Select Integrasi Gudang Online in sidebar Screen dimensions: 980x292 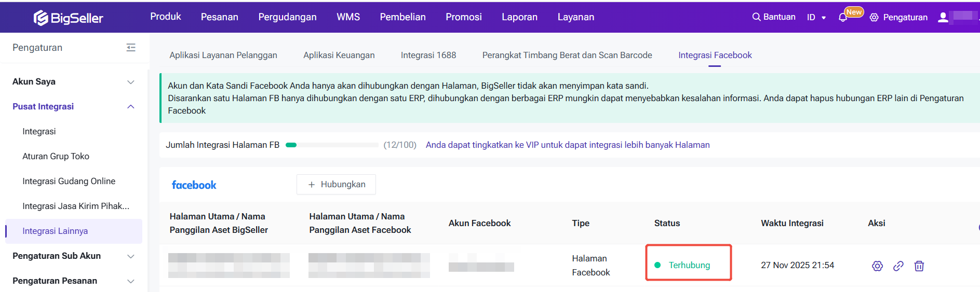69,182
